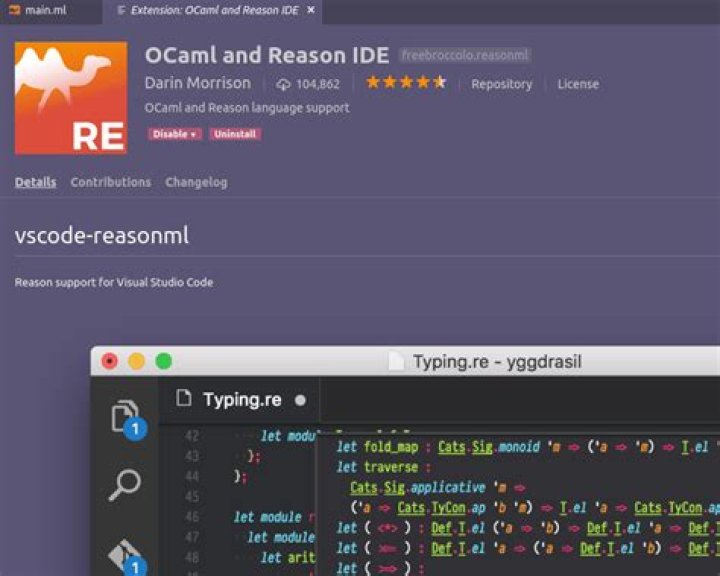The height and width of the screenshot is (576, 720).
Task: Click the red close dot in yggdrasil window
Action: pos(110,361)
